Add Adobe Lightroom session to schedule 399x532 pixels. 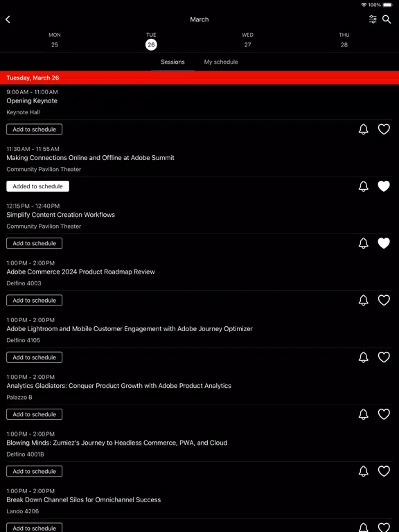click(x=34, y=357)
